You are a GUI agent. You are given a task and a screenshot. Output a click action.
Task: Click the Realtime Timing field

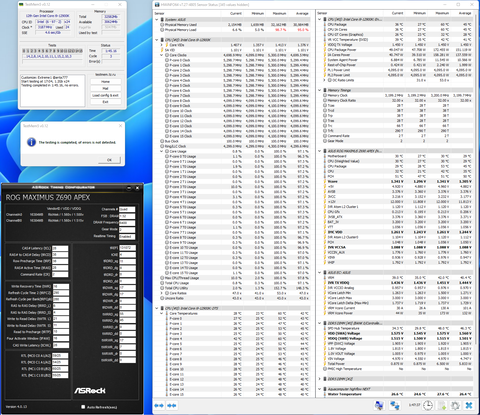tap(127, 236)
